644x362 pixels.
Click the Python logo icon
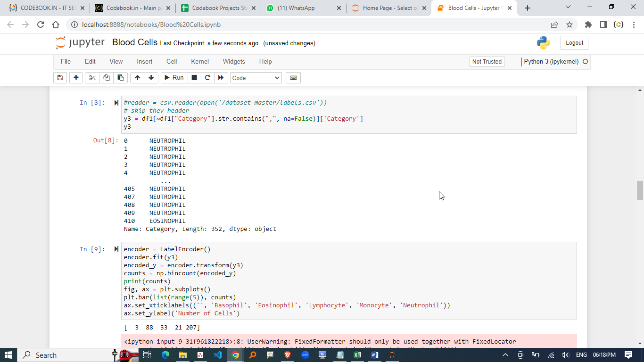pos(543,43)
